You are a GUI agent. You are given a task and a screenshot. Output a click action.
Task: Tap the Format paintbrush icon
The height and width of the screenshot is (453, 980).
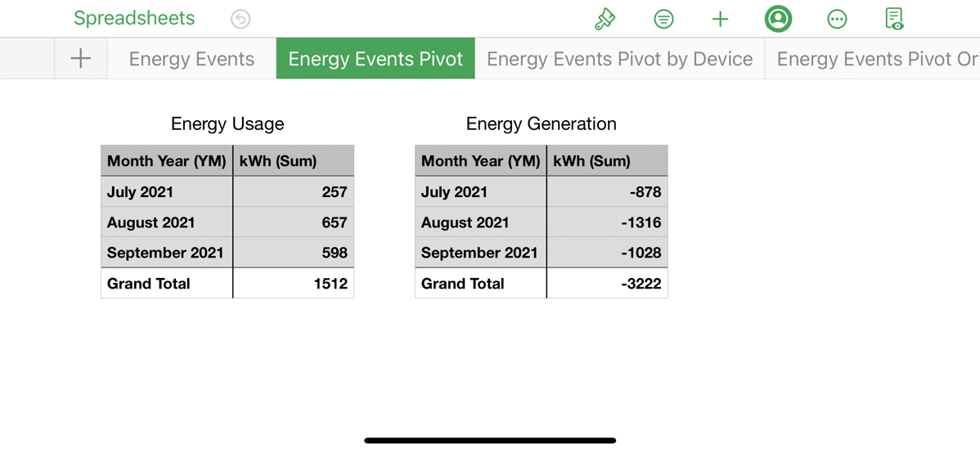(605, 19)
